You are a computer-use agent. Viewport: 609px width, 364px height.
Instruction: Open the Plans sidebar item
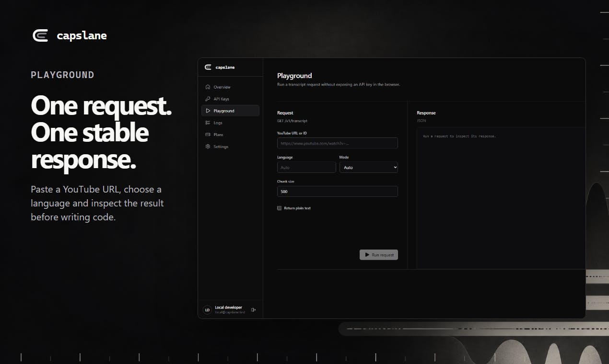(230, 135)
